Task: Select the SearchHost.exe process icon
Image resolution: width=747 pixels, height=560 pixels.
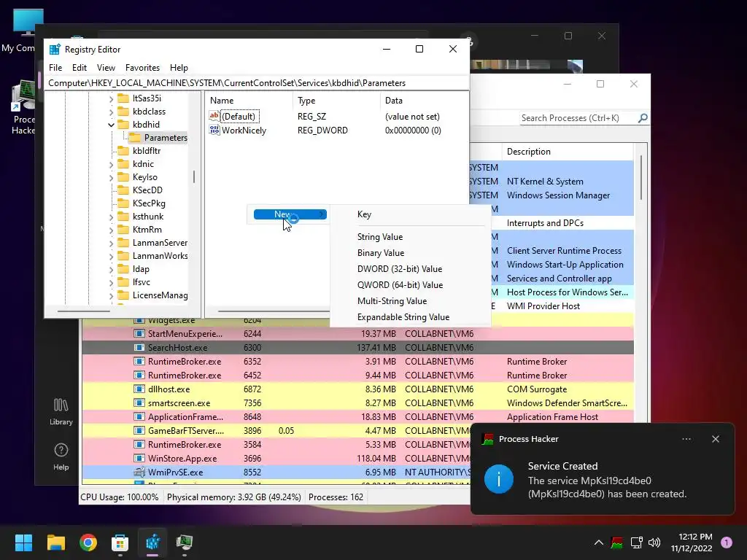Action: [x=139, y=348]
